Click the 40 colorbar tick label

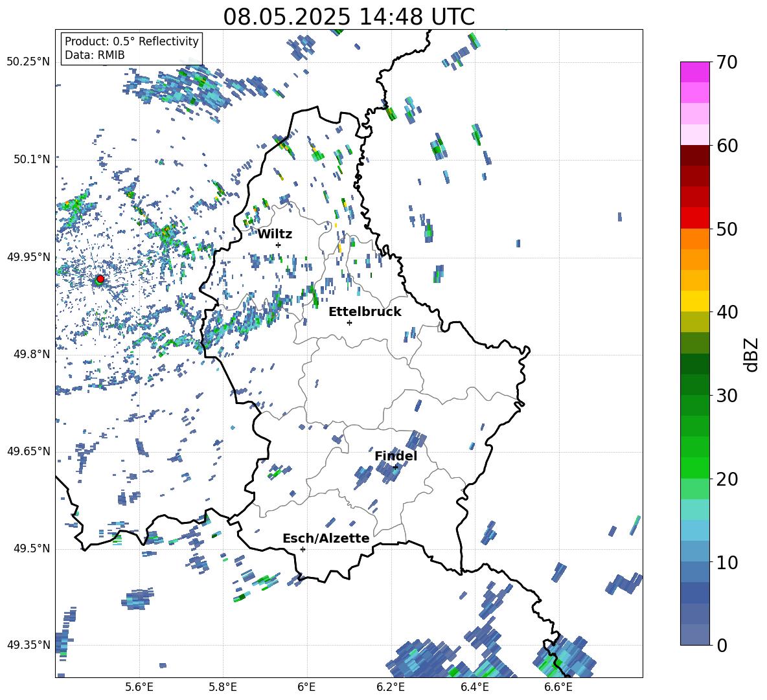click(727, 312)
